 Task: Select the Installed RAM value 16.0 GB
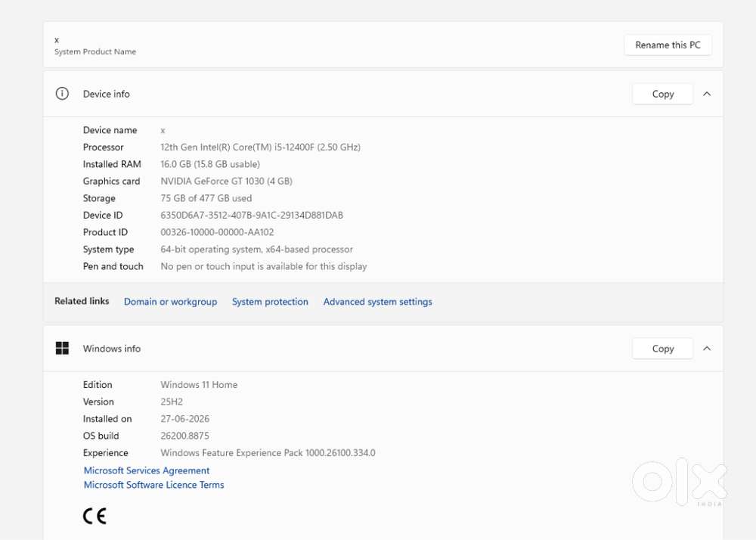(x=210, y=164)
